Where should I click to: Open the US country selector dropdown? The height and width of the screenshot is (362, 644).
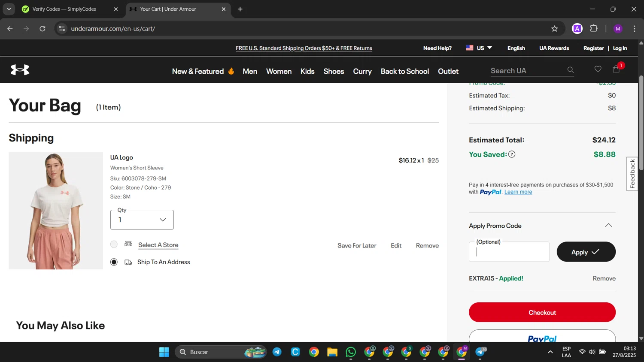tap(479, 48)
